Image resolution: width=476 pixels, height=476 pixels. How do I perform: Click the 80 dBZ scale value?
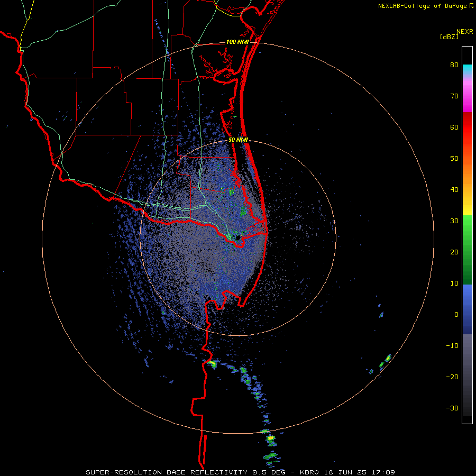click(454, 65)
